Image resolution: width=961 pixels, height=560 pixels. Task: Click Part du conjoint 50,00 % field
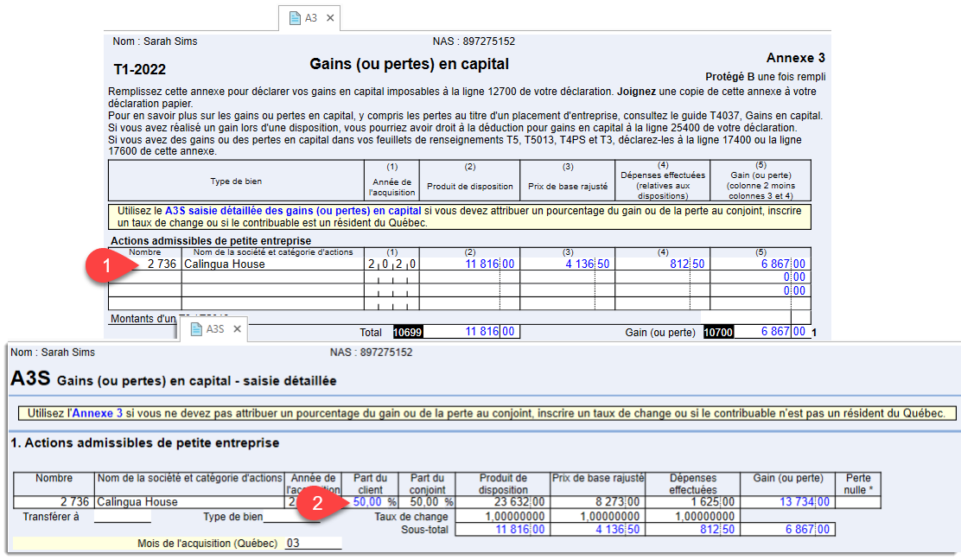[x=427, y=502]
